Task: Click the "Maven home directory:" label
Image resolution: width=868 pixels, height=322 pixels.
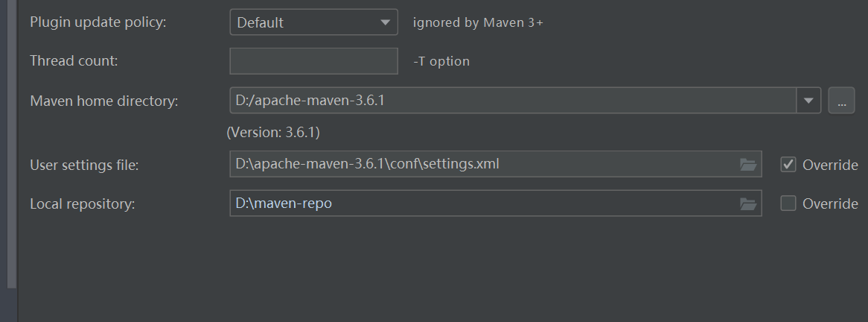Action: [104, 101]
